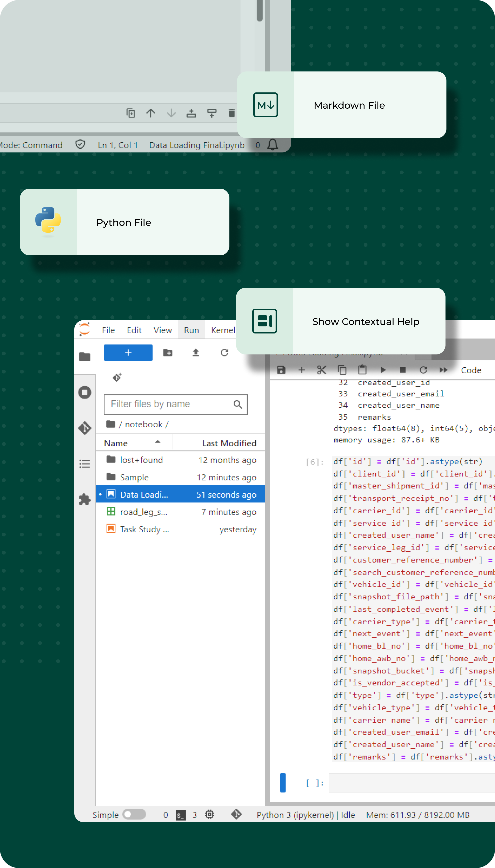Run the selected cell play icon
This screenshot has height=868, width=495.
pos(383,370)
